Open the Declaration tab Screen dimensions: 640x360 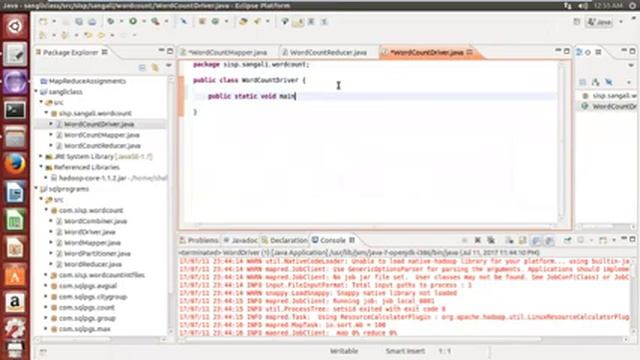click(x=285, y=240)
